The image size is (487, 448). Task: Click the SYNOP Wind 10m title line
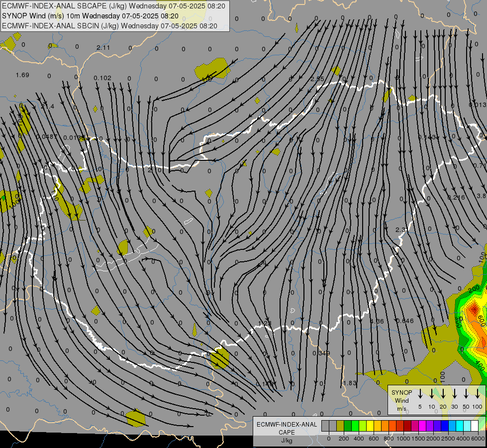[x=90, y=16]
